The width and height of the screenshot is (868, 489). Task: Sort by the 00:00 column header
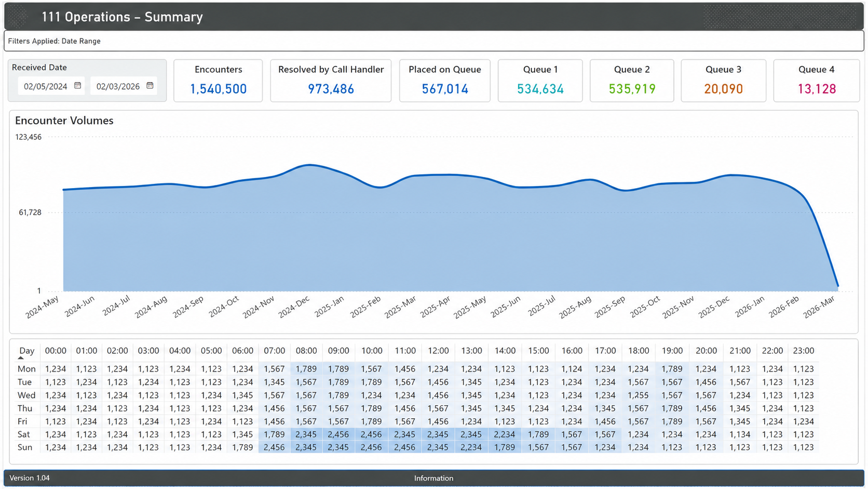tap(56, 351)
